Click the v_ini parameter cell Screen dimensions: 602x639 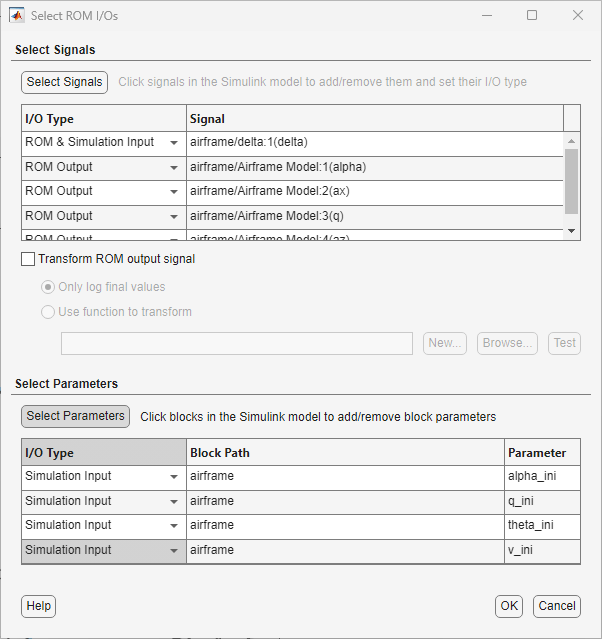pyautogui.click(x=542, y=552)
